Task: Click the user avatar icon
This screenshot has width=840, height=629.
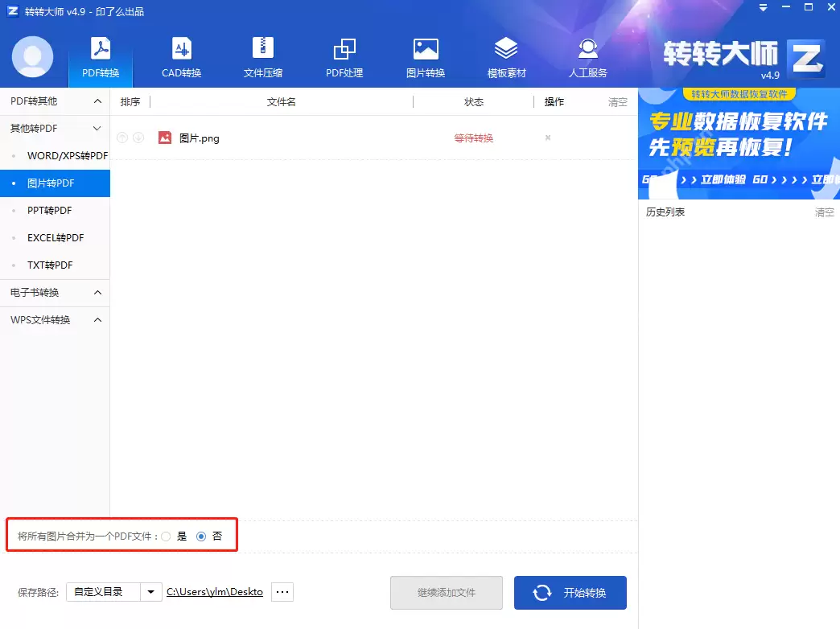Action: [31, 56]
